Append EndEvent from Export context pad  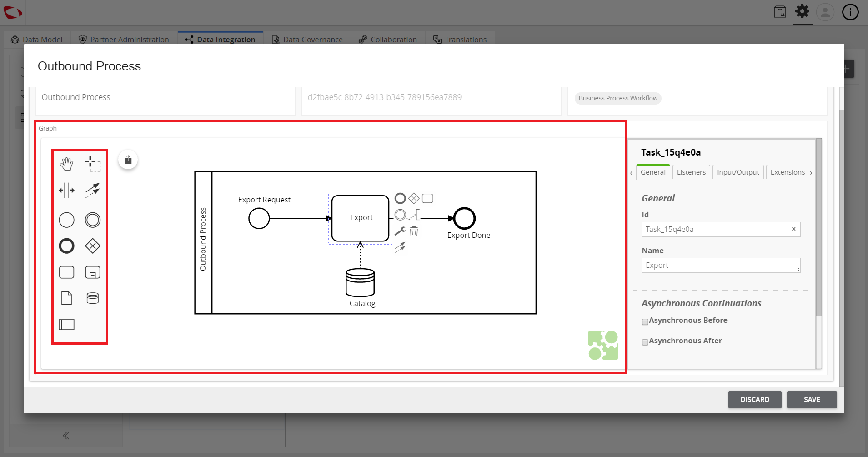[x=400, y=198]
